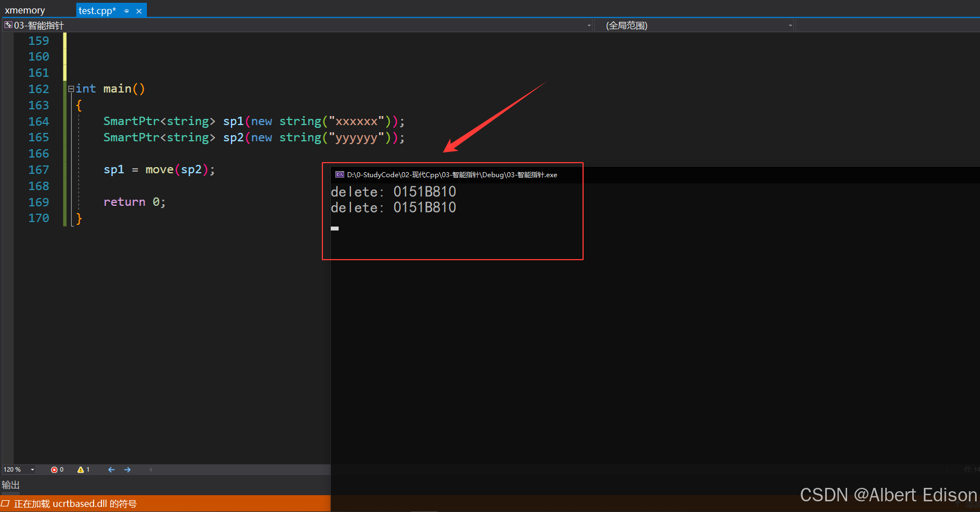980x512 pixels.
Task: Click the warning count indicator icon
Action: [81, 470]
